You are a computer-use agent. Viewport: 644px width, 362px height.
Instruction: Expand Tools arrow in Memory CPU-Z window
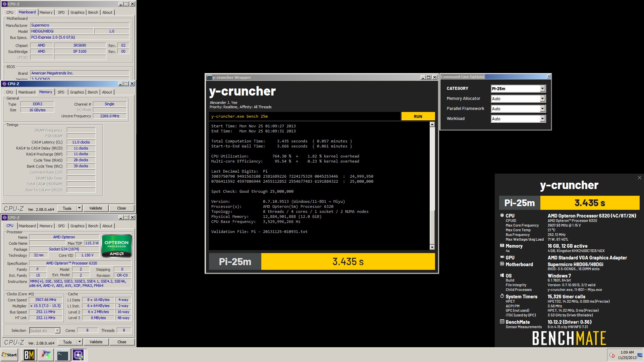point(79,208)
